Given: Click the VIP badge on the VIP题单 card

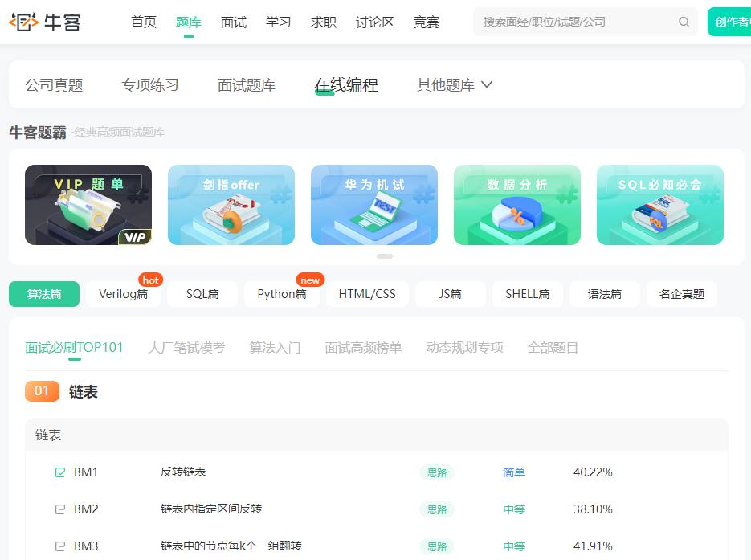Looking at the screenshot, I should pos(135,237).
